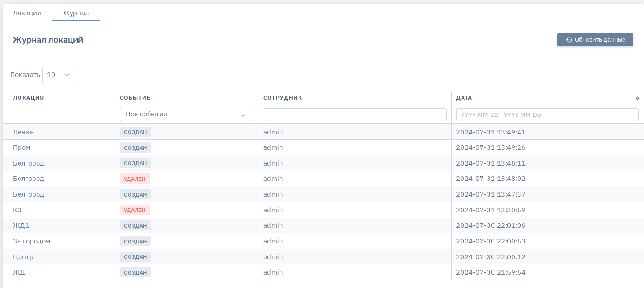Click the Центр location cell

pos(23,257)
